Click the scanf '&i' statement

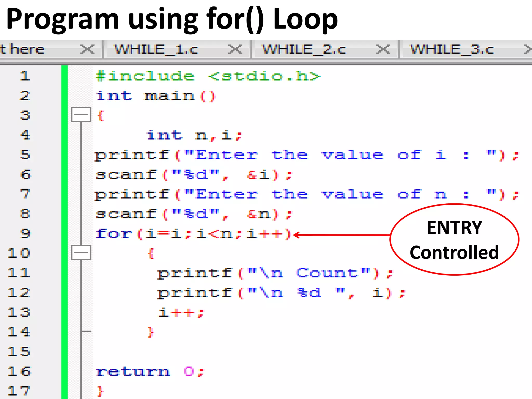[x=194, y=175]
